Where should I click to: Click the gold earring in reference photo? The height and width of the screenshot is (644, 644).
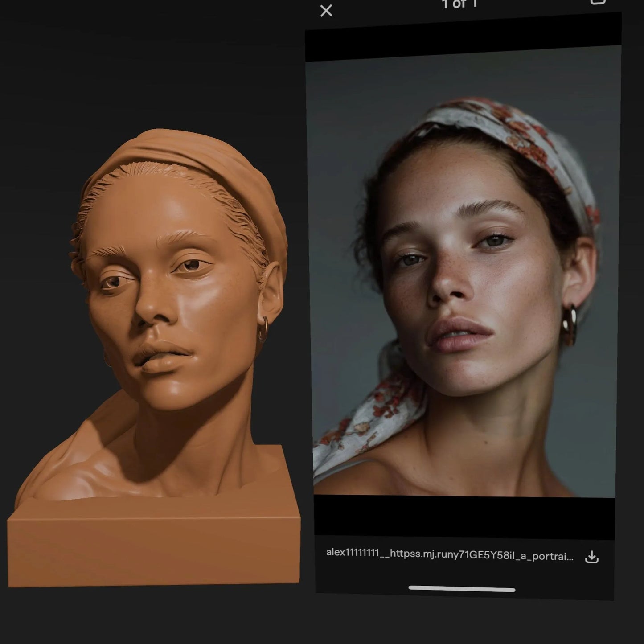click(570, 324)
